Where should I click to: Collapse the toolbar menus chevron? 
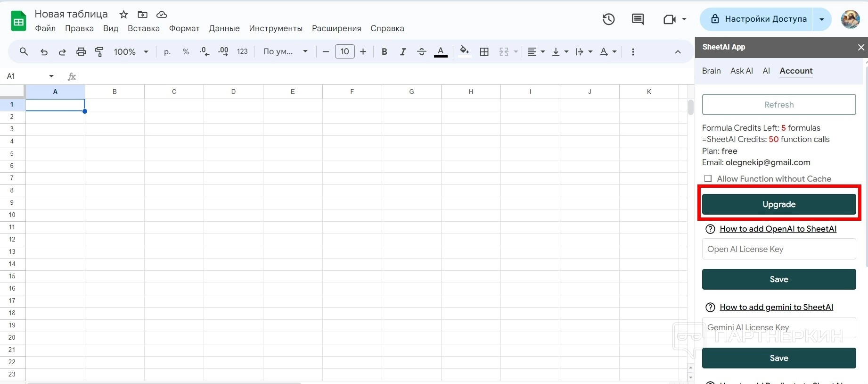point(678,52)
